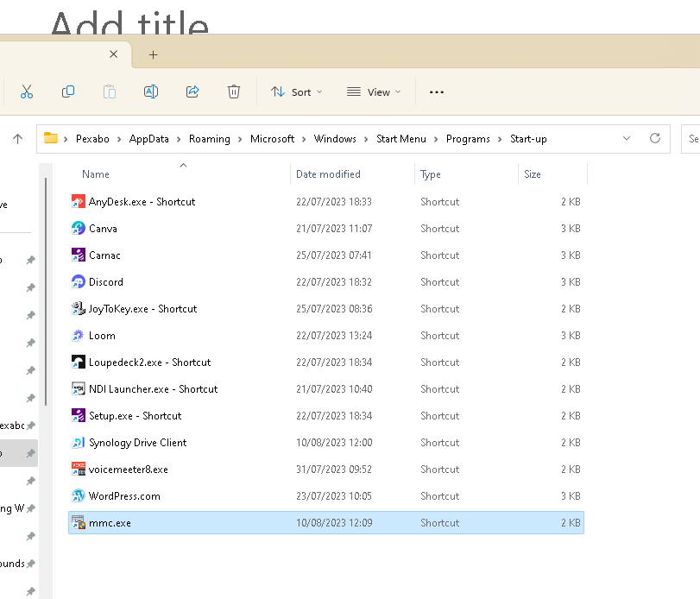The image size is (700, 599).
Task: Navigate to Programs in breadcrumb
Action: (468, 139)
